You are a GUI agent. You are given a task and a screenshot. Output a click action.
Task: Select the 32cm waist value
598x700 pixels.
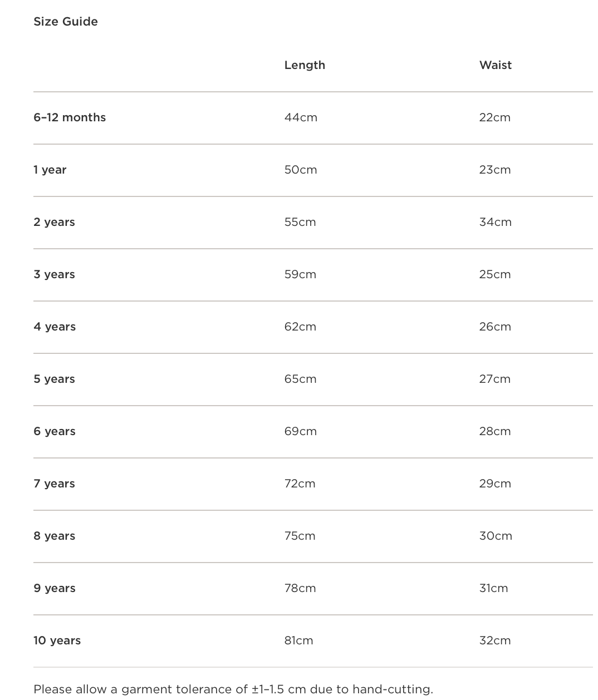point(494,640)
